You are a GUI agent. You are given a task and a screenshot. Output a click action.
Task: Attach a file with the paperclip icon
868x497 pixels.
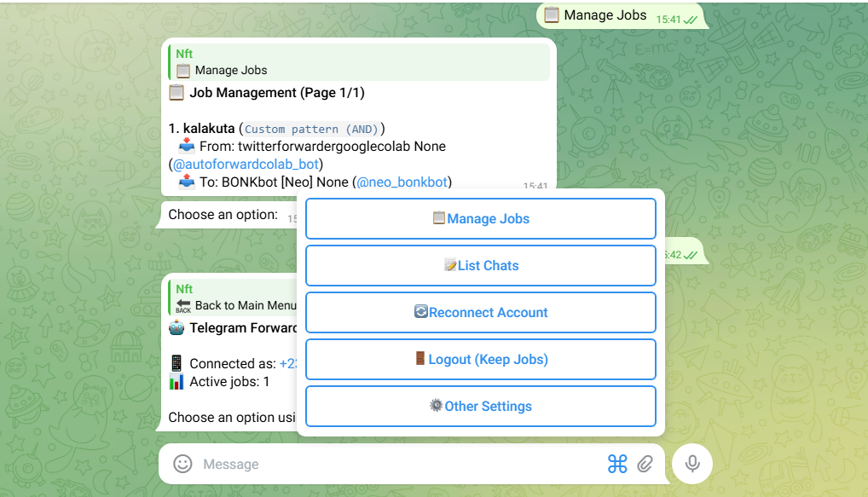[x=645, y=464]
